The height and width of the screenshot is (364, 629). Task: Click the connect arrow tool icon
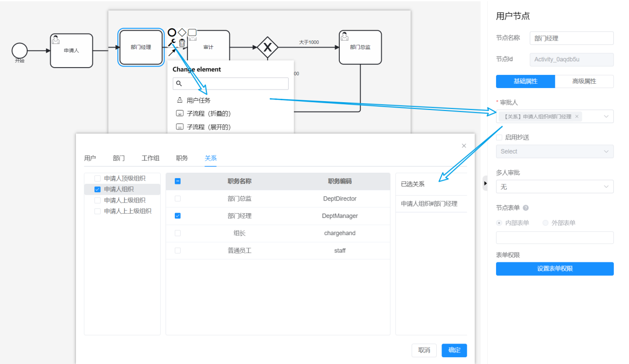click(171, 52)
